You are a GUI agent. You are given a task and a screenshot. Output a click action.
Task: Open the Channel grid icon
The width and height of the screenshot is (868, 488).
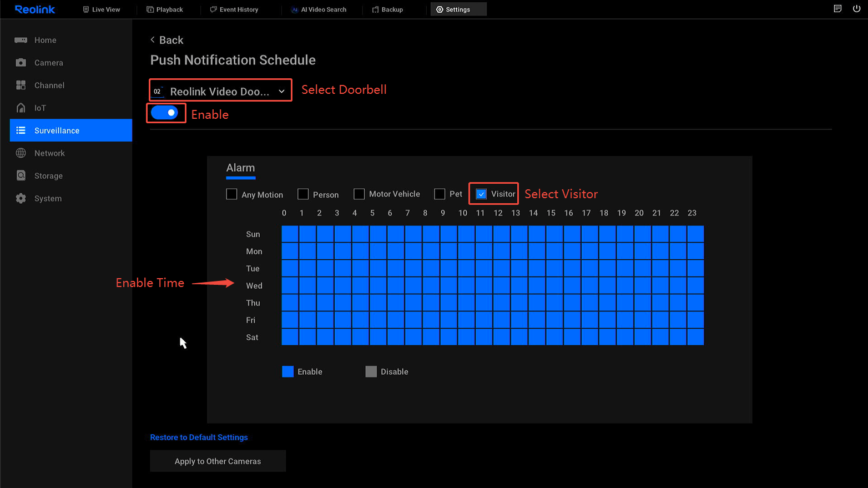[21, 85]
